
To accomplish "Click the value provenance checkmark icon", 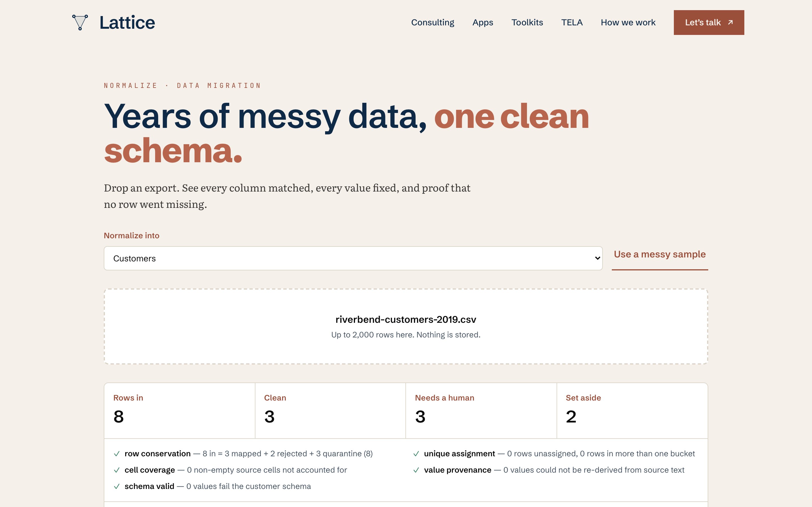I will click(416, 470).
